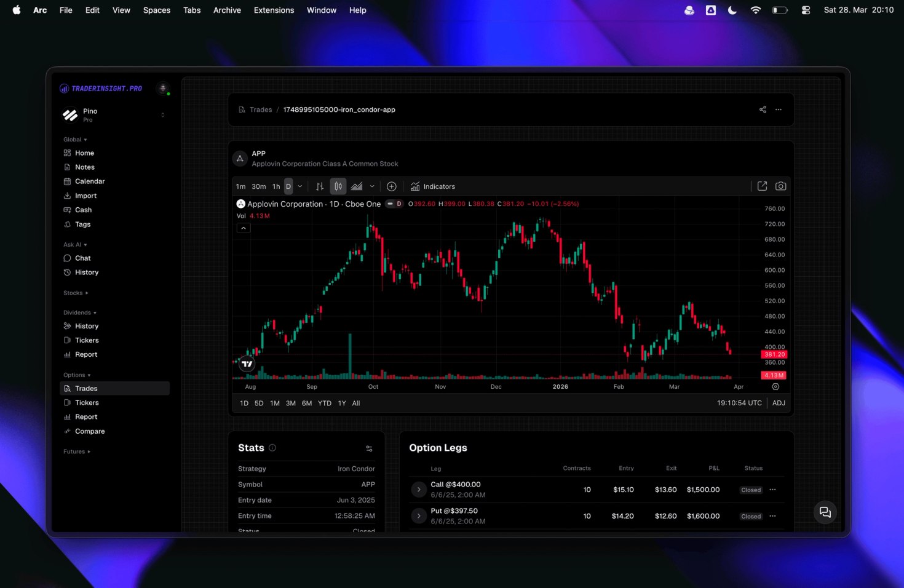This screenshot has height=588, width=904.
Task: Select the 1Y range button
Action: pos(342,403)
